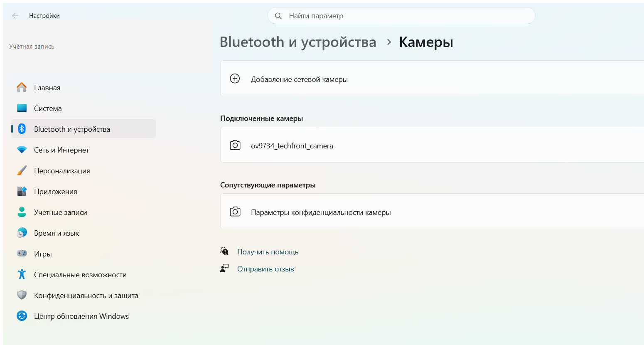Click the Получить помощь link
The height and width of the screenshot is (345, 644).
[x=268, y=252]
